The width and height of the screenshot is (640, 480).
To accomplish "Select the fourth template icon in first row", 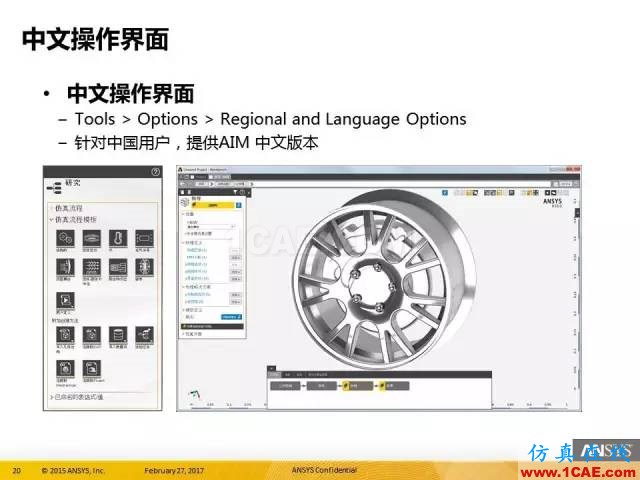I will click(144, 238).
